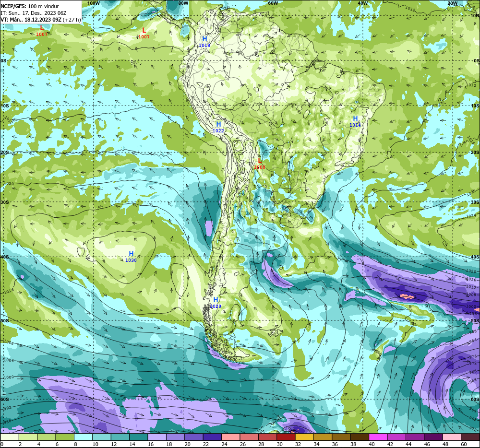Click the '1024' isobar label near 30S
Screen dimensions: 480x448
pyautogui.click(x=471, y=216)
